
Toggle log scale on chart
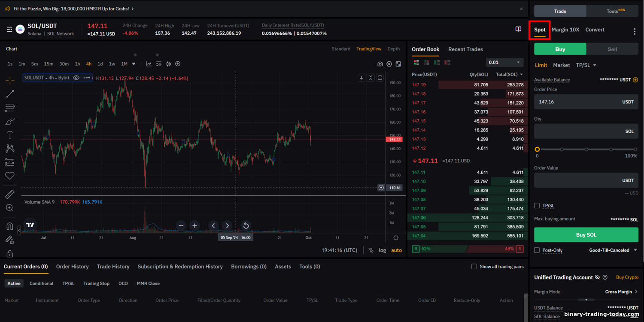[x=382, y=250]
